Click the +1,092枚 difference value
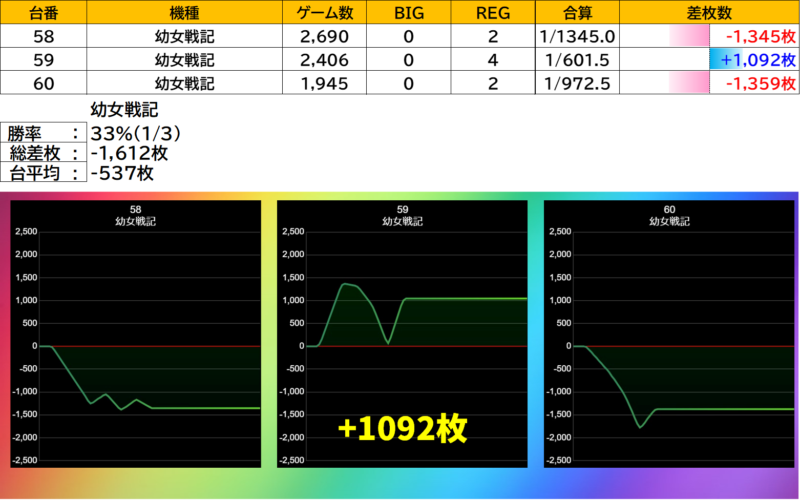Image resolution: width=800 pixels, height=500 pixels. 758,60
